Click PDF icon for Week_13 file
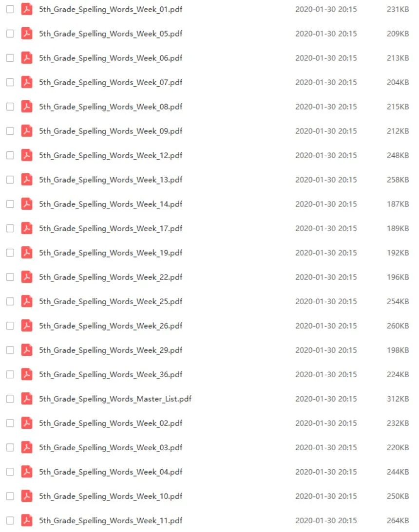Viewport: 419px width, 532px height. pos(27,180)
